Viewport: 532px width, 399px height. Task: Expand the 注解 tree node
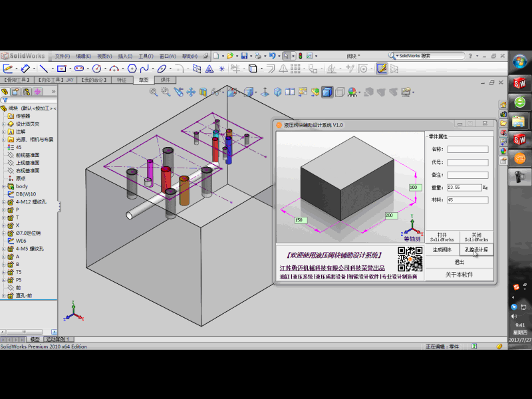pyautogui.click(x=4, y=132)
